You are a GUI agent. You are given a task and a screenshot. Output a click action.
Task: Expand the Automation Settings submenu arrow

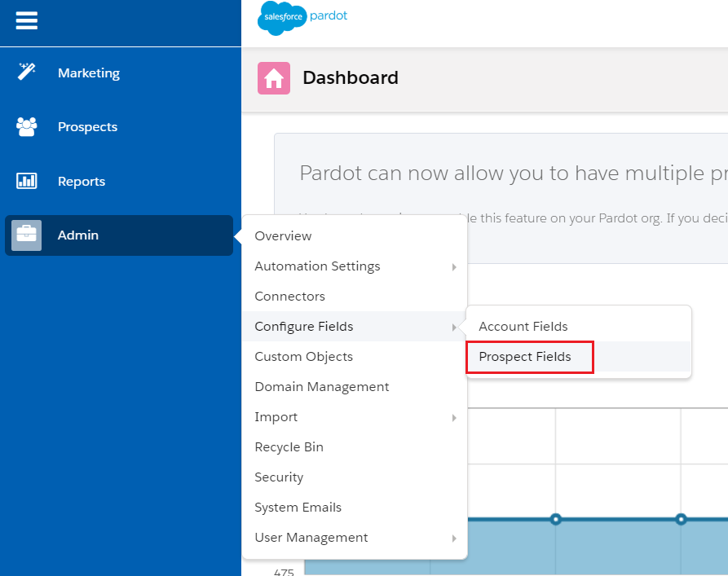[x=454, y=267]
